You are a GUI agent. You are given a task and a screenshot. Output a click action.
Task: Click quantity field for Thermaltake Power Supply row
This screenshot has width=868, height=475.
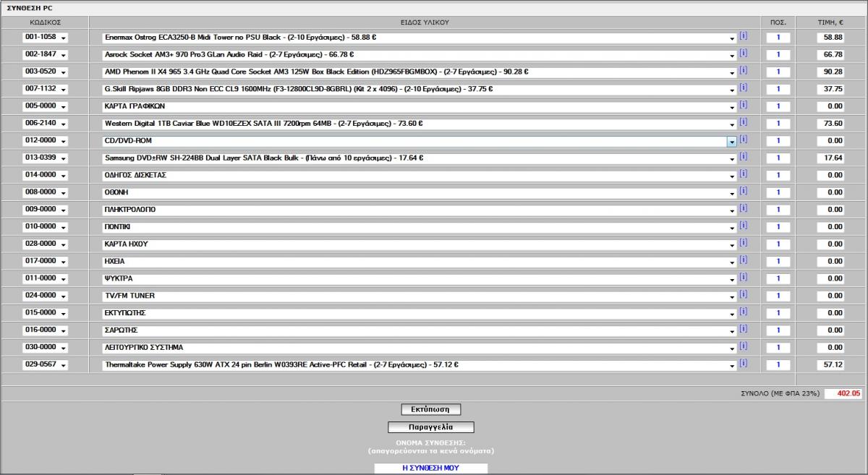tap(778, 365)
